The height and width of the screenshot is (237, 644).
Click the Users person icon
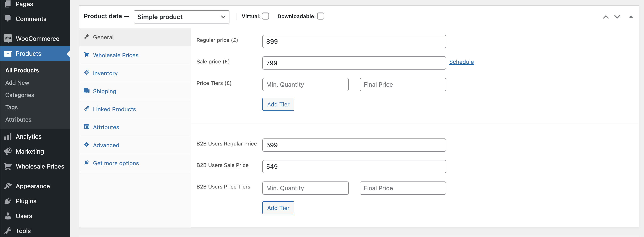pos(8,216)
